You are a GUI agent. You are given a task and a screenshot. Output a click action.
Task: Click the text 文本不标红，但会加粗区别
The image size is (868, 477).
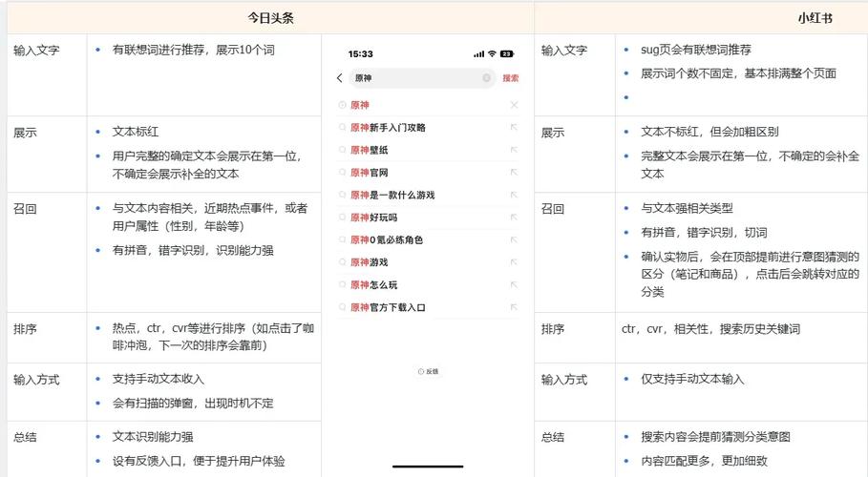point(709,132)
